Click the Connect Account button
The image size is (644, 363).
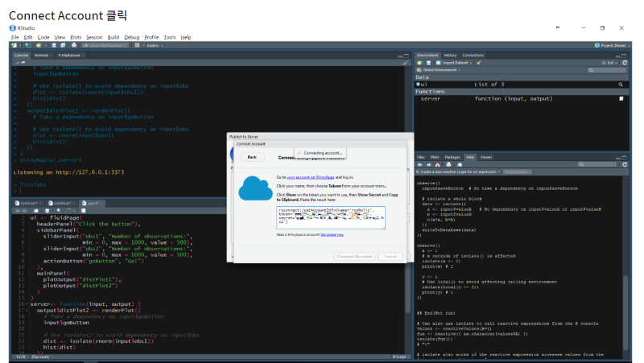pos(353,256)
